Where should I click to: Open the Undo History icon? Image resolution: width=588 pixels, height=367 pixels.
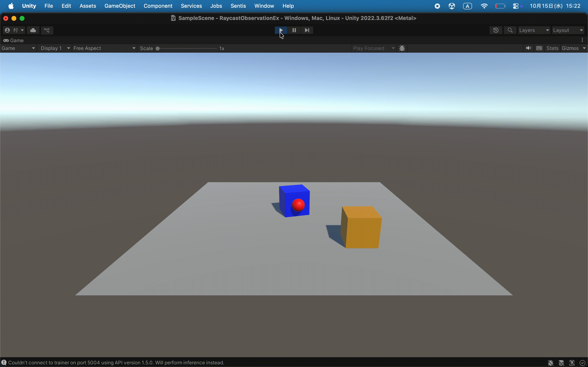496,30
